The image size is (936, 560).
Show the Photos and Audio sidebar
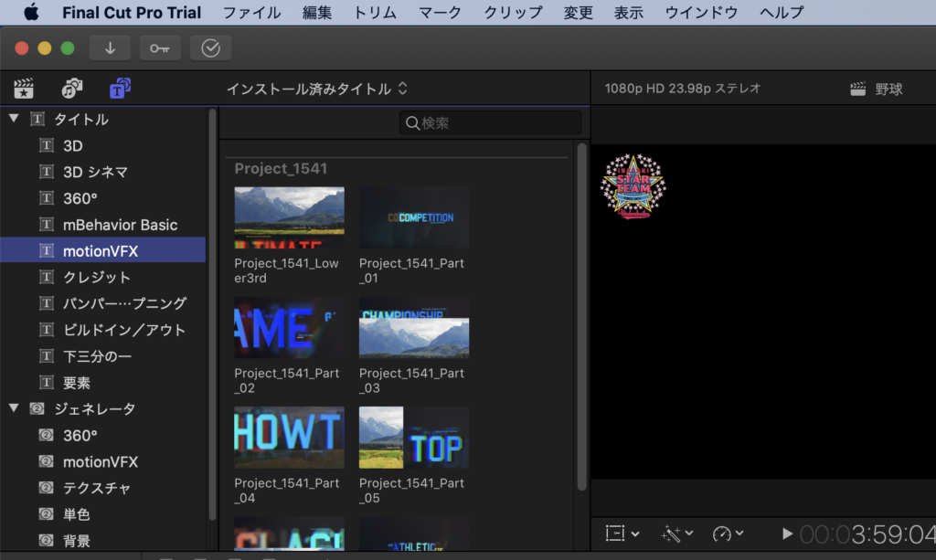click(71, 89)
